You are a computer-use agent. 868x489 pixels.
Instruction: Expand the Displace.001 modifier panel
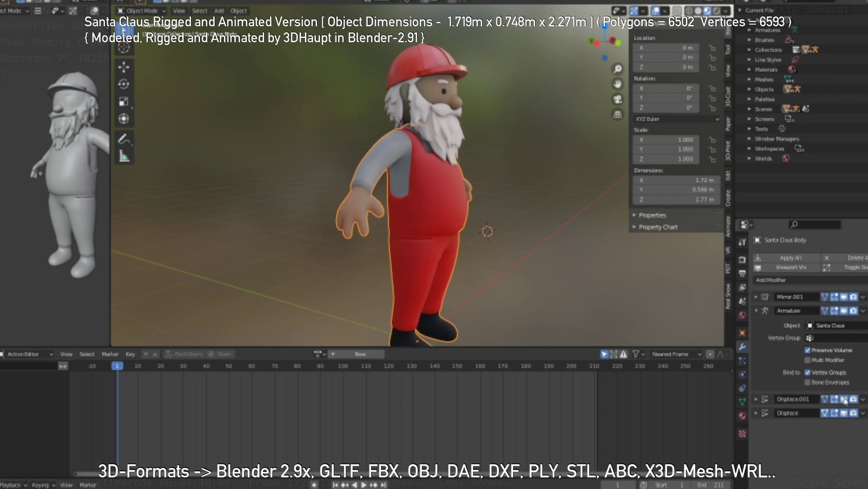pos(756,399)
